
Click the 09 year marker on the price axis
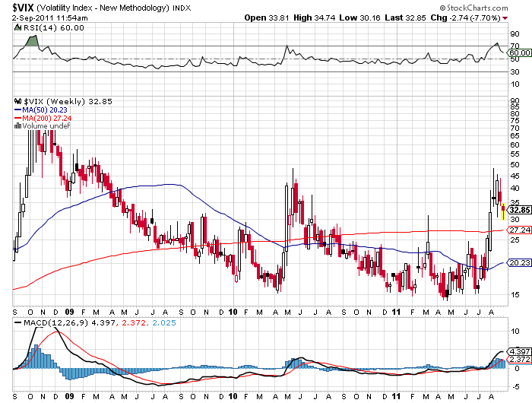point(69,312)
